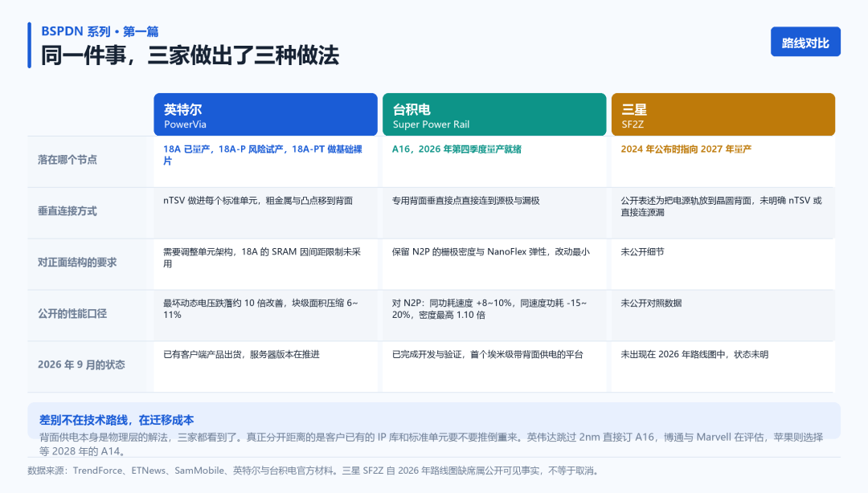The height and width of the screenshot is (493, 868).
Task: Click cell 已有客户端产品出货，服务器版本在推进
Action: click(x=266, y=367)
